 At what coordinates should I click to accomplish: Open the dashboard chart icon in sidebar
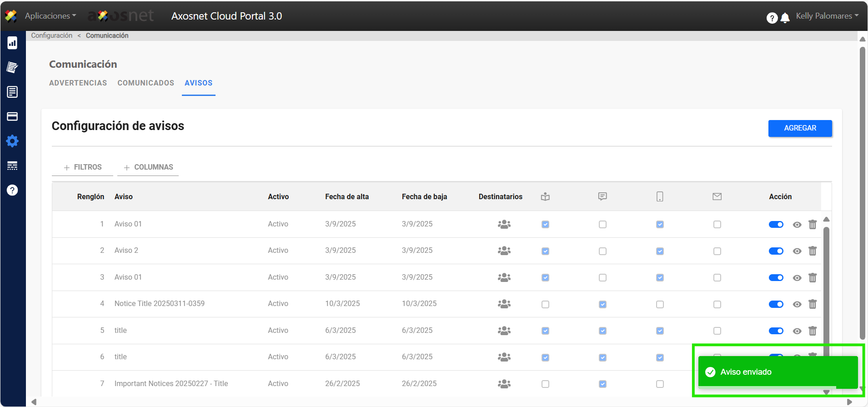coord(12,43)
